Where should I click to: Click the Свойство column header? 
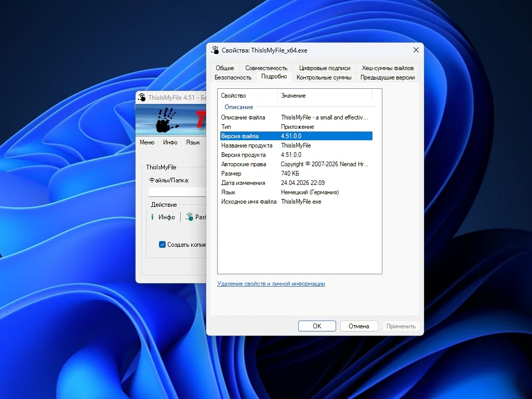pyautogui.click(x=248, y=96)
